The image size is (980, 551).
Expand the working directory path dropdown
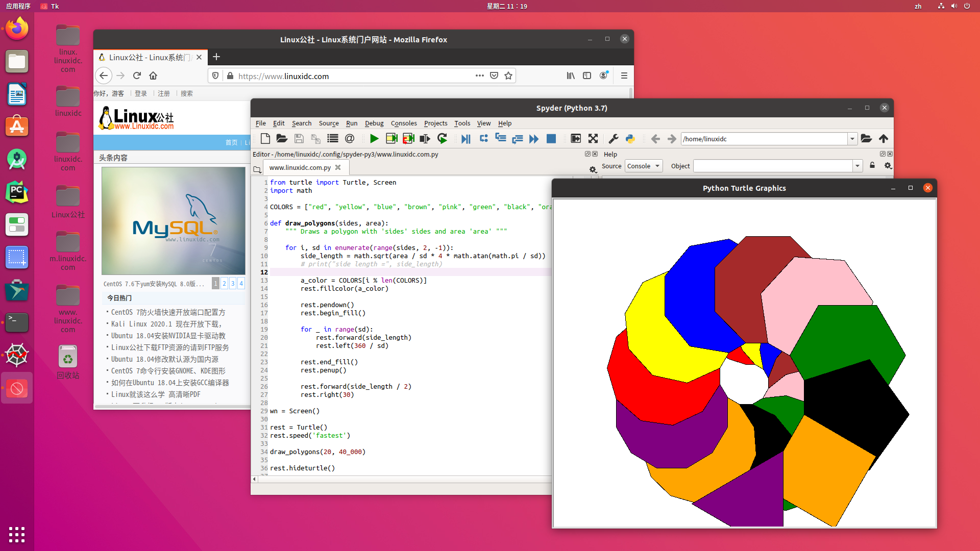852,138
